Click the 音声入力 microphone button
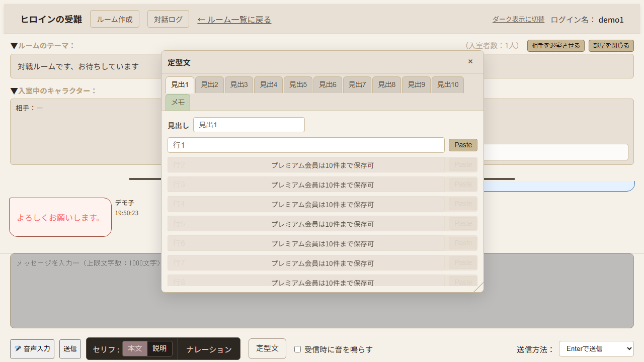644x362 pixels. click(32, 348)
